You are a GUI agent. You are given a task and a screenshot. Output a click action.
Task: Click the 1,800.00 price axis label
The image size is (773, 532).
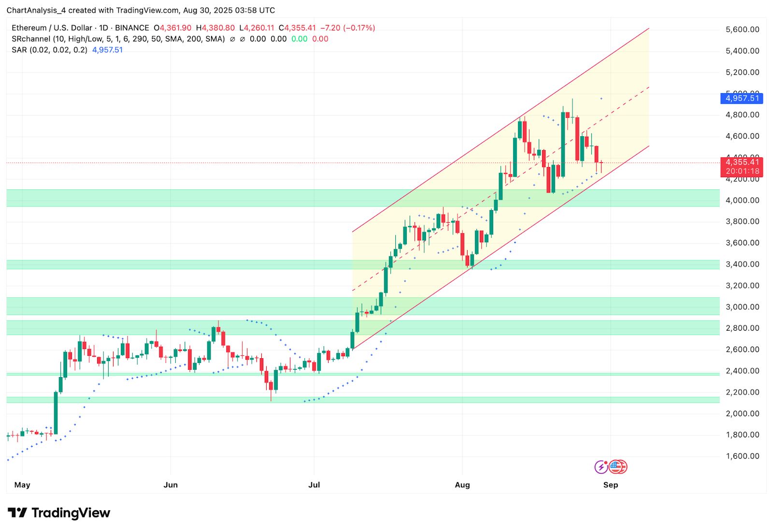click(742, 435)
